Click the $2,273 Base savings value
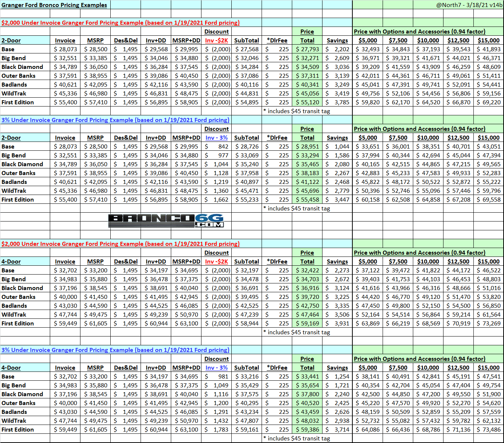The width and height of the screenshot is (504, 443). pos(337,270)
